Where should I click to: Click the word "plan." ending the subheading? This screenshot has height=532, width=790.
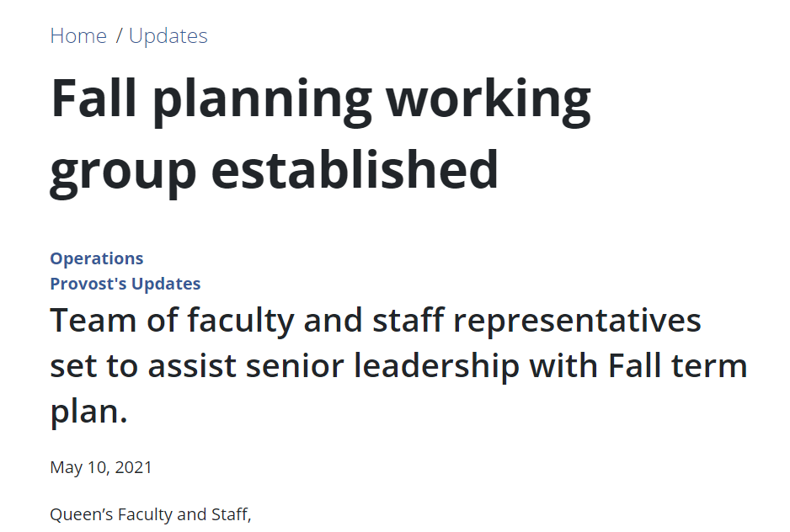point(88,412)
